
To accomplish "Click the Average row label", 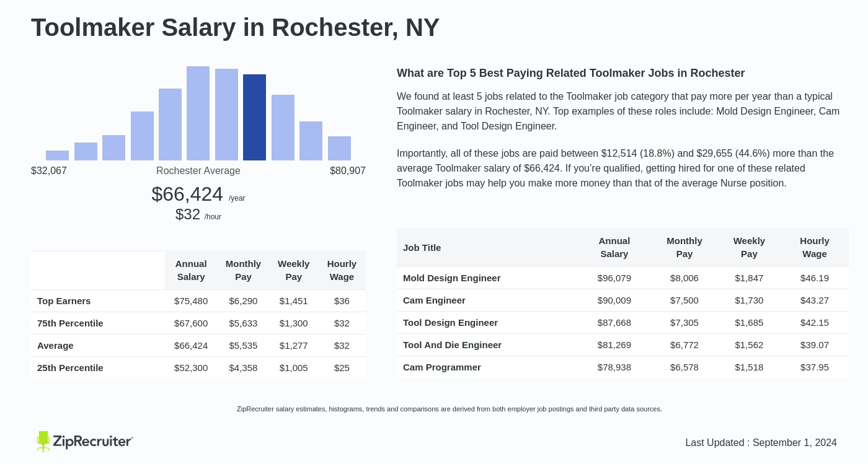I will coord(55,346).
